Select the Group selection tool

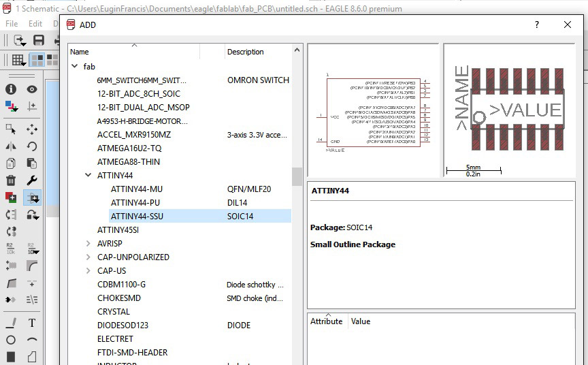[11, 129]
